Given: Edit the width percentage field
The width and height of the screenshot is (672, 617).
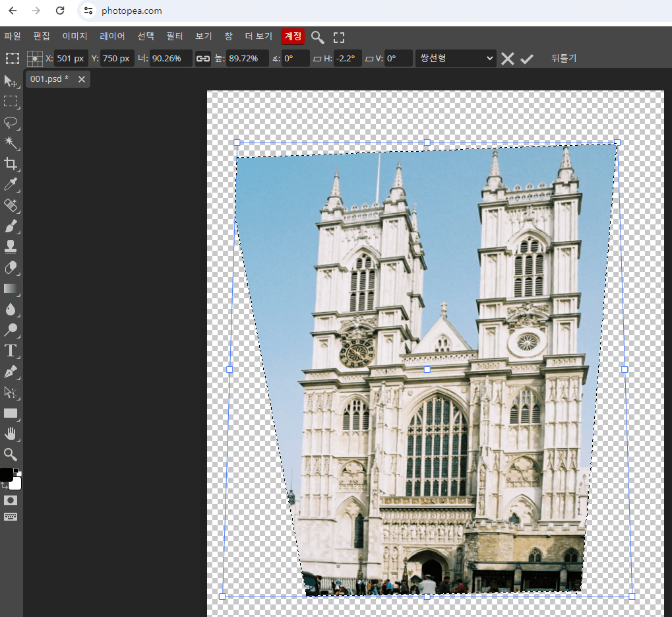Looking at the screenshot, I should point(171,58).
